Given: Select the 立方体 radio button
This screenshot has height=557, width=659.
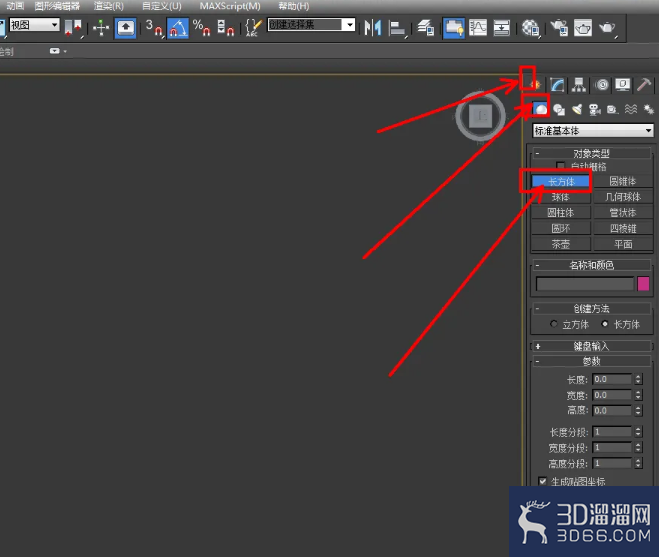Looking at the screenshot, I should [x=554, y=324].
